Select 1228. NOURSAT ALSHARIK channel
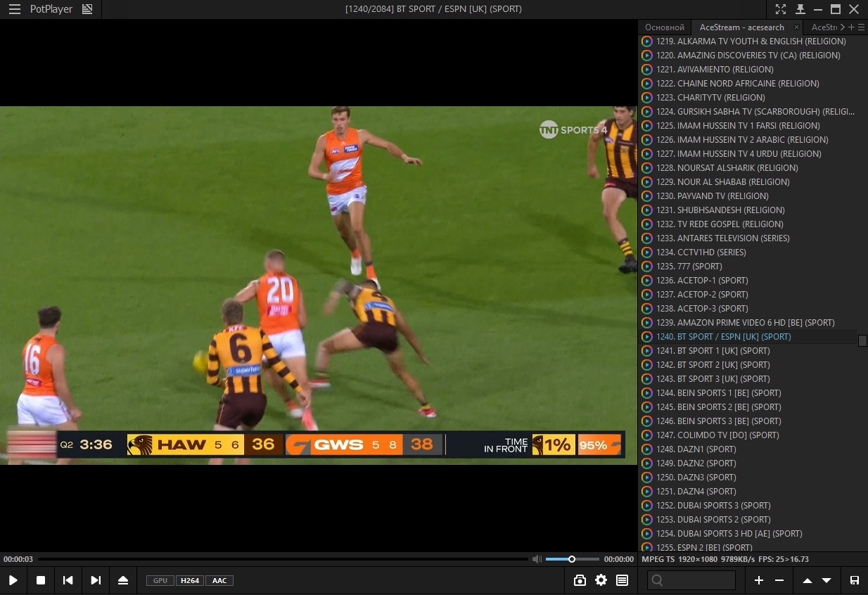The image size is (868, 595). pyautogui.click(x=748, y=168)
